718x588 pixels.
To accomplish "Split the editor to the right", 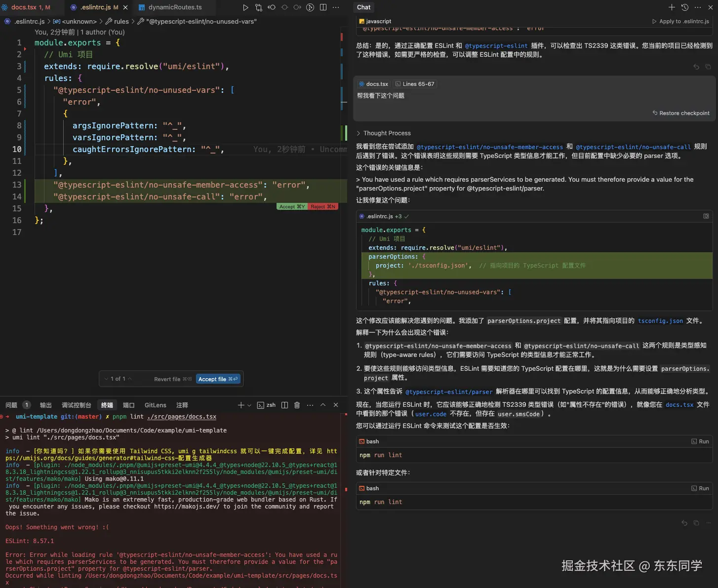I will [323, 7].
